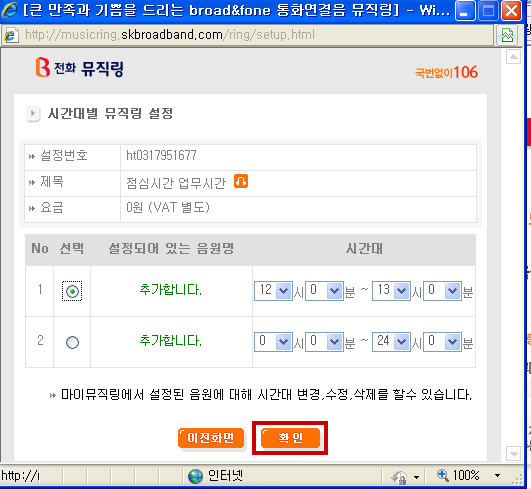Open row 2 start minute dropdown

click(324, 342)
